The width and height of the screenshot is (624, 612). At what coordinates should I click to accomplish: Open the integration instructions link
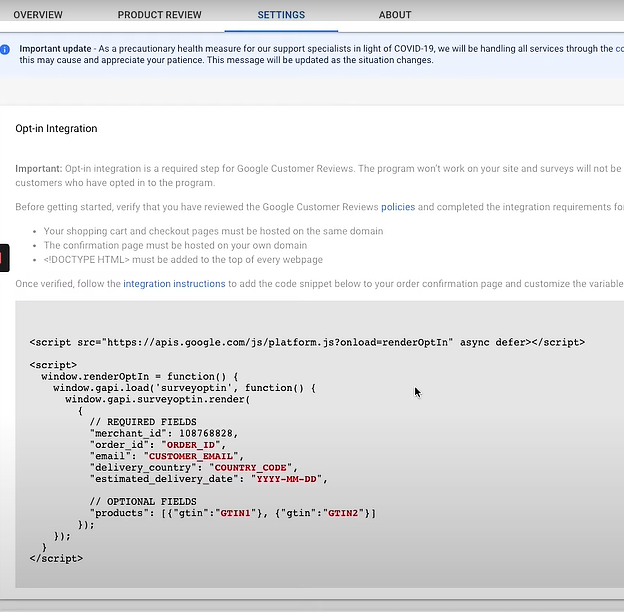(174, 284)
